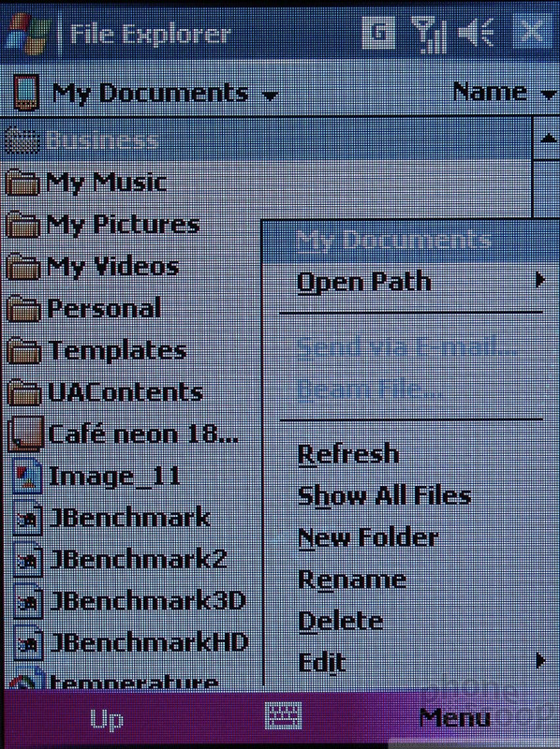560x749 pixels.
Task: Select the Image_11 picture file icon
Action: (27, 476)
